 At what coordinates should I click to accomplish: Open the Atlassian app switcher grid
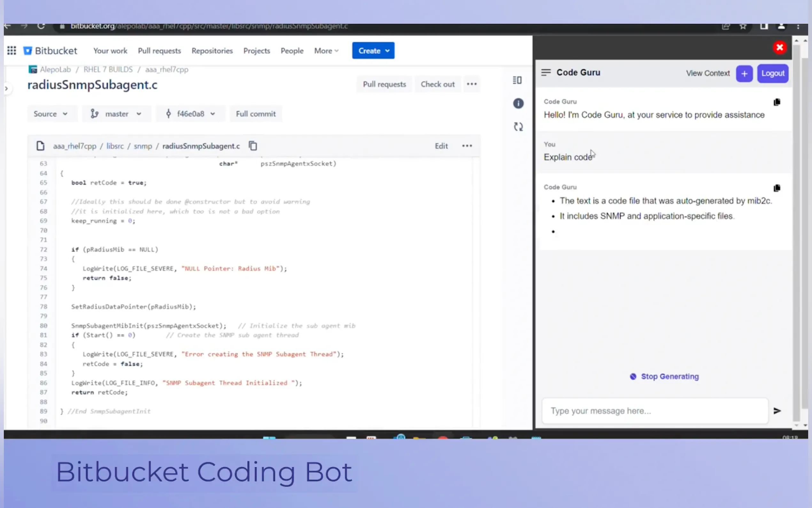12,50
